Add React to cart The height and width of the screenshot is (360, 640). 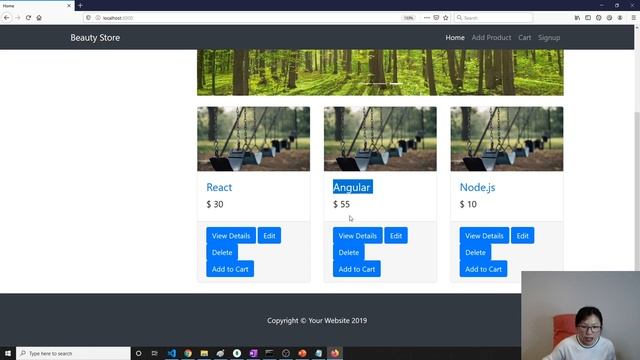click(x=230, y=269)
